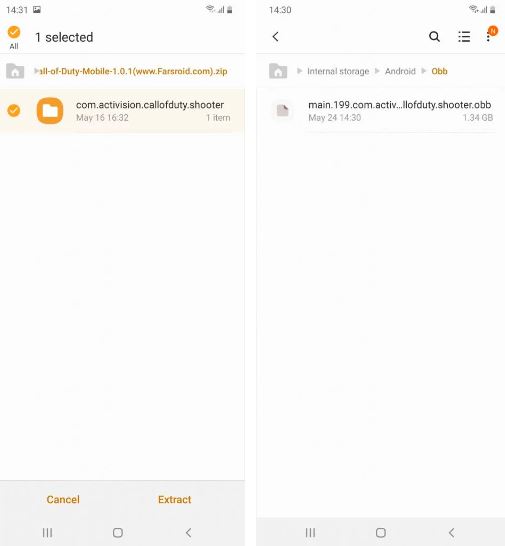Viewport: 505px width, 546px height.
Task: Cancel the extraction selection
Action: (63, 499)
